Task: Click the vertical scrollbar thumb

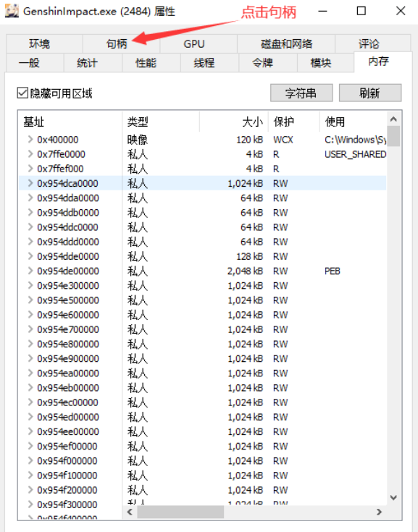Action: tap(393, 136)
